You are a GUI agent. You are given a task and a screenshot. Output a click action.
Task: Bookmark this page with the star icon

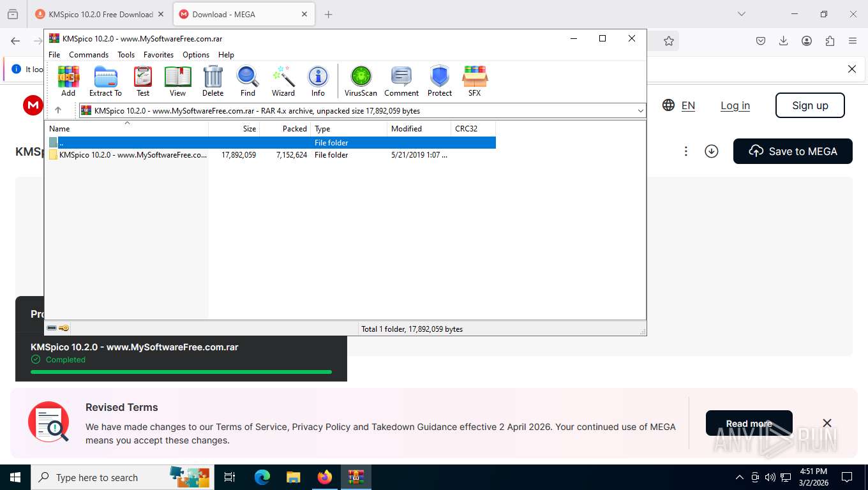[668, 41]
